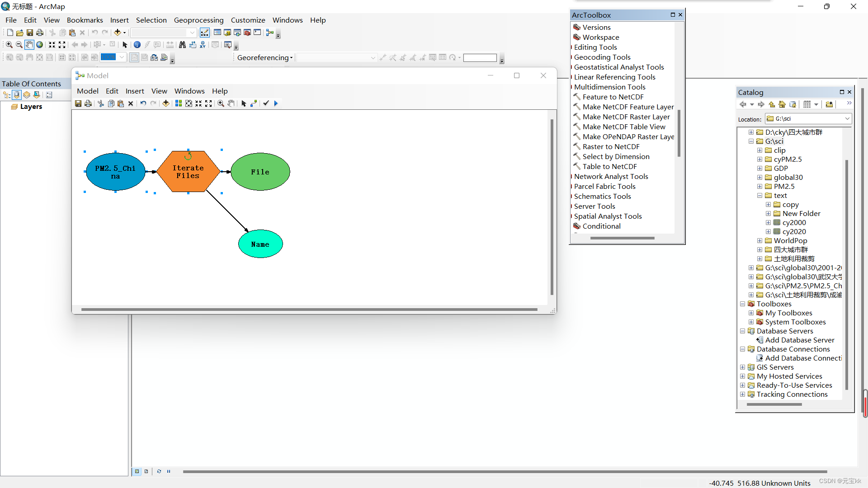Toggle the Pan hand tool in the main toolbar
Image resolution: width=868 pixels, height=488 pixels.
coord(29,45)
